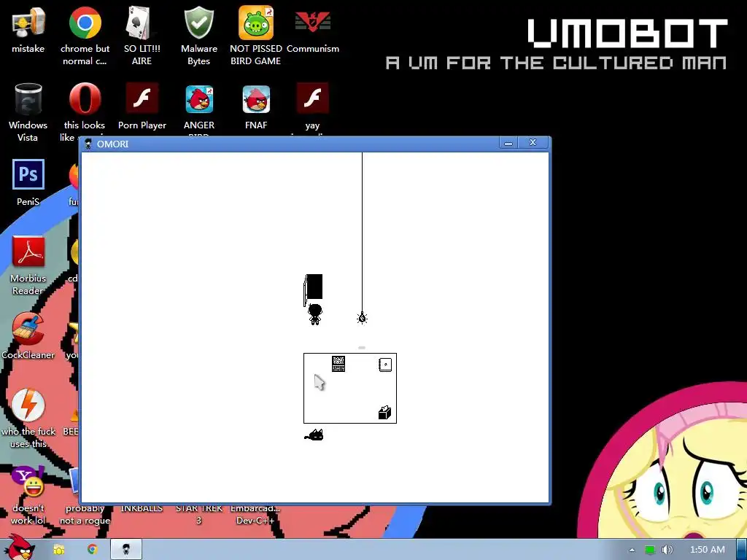Select the Flash icon labeled 'Porn Player'
The height and width of the screenshot is (560, 747).
pos(142,98)
